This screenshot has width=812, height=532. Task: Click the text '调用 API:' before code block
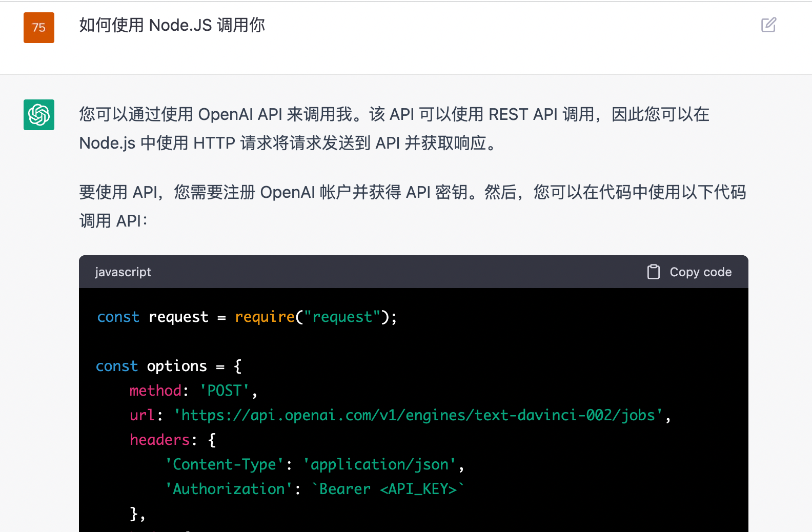click(x=113, y=221)
